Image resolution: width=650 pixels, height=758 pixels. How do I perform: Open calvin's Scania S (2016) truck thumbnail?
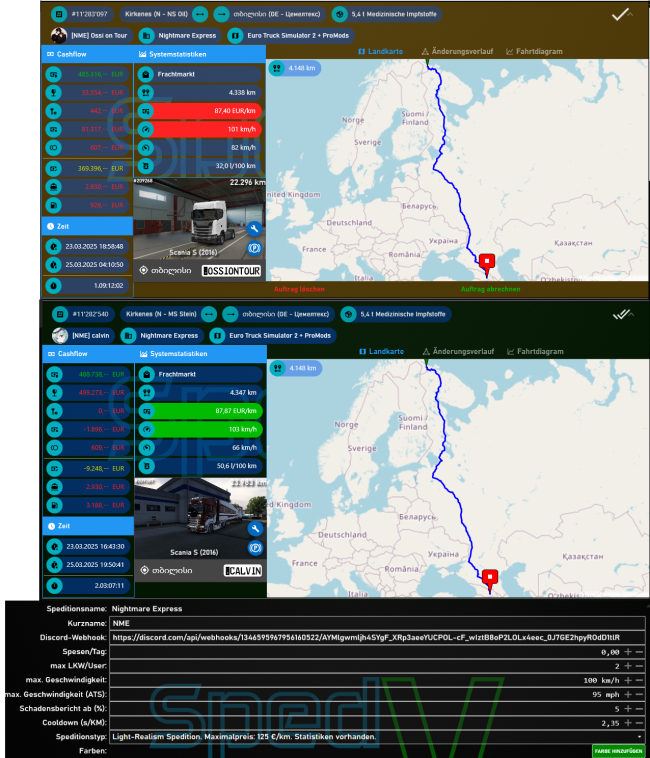(200, 519)
